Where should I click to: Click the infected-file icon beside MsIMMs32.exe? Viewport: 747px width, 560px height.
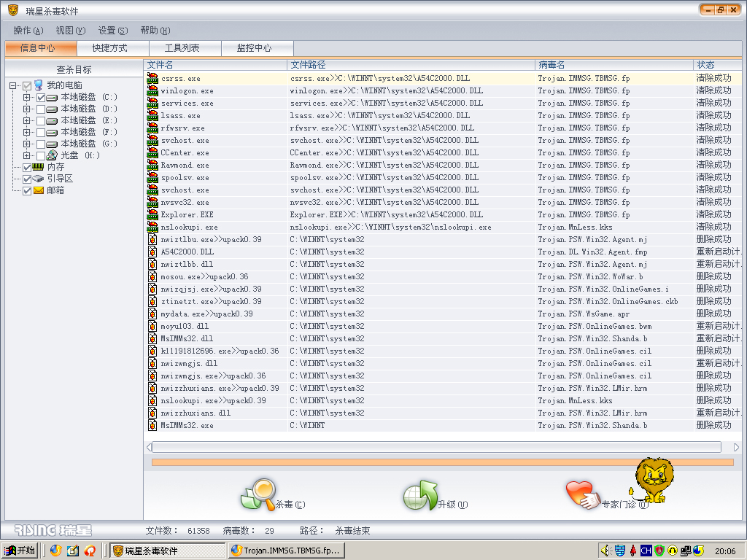152,425
